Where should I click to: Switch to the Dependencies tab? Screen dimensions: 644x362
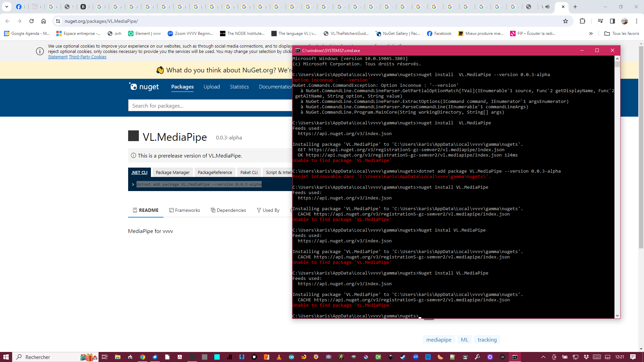click(228, 210)
